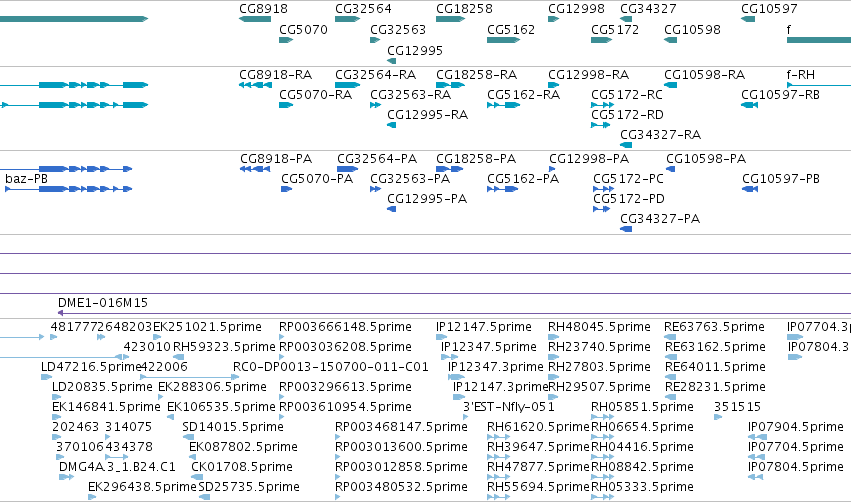Select the CG34327-RA transcript label
851x502 pixels.
coord(661,135)
